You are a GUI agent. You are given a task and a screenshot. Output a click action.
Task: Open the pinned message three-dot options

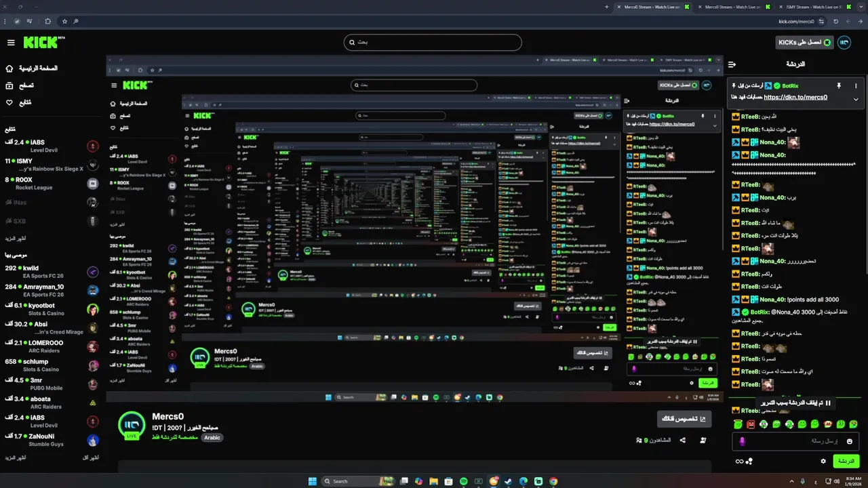click(856, 86)
